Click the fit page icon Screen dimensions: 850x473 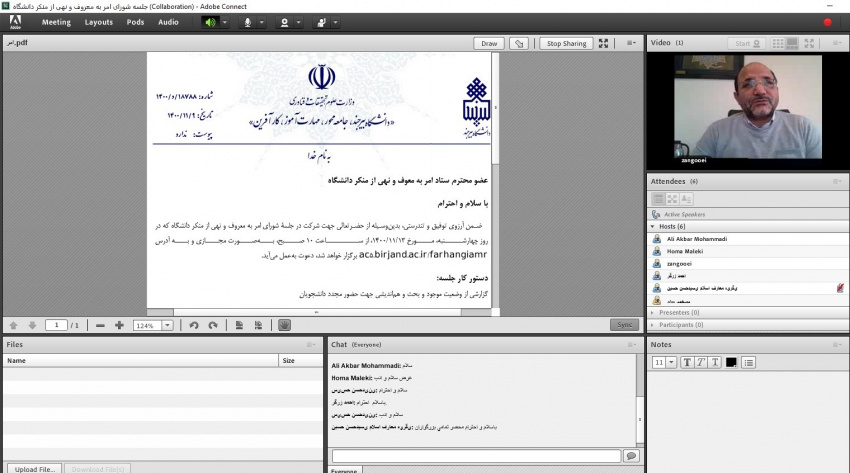click(239, 325)
